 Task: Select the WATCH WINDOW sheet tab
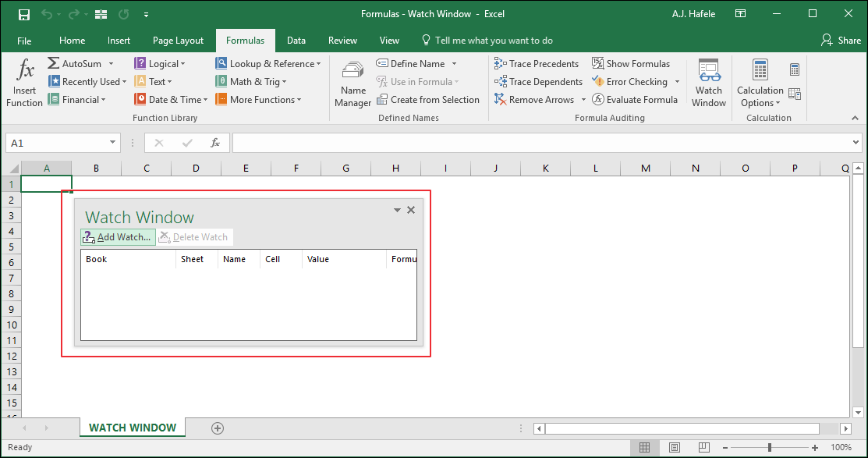point(133,428)
